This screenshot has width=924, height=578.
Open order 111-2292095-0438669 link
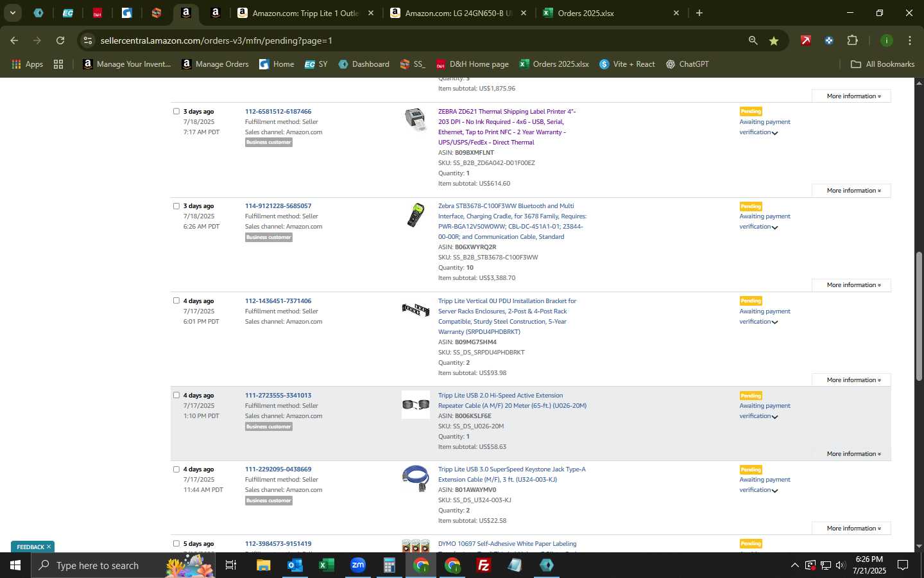tap(278, 469)
